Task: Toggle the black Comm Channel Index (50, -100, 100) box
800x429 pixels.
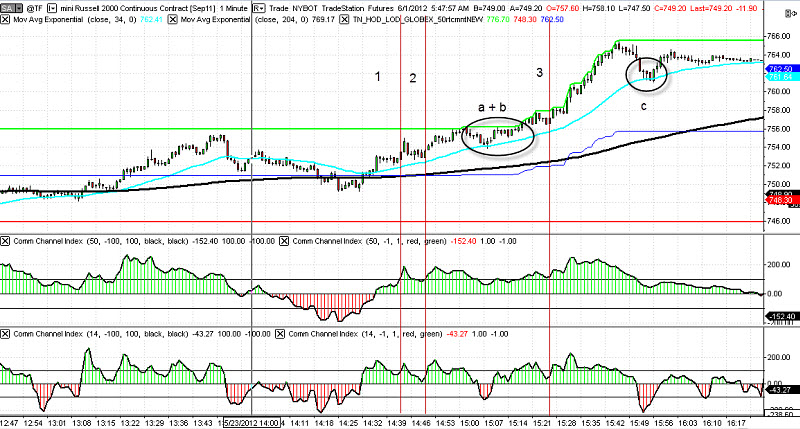Action: pyautogui.click(x=5, y=241)
